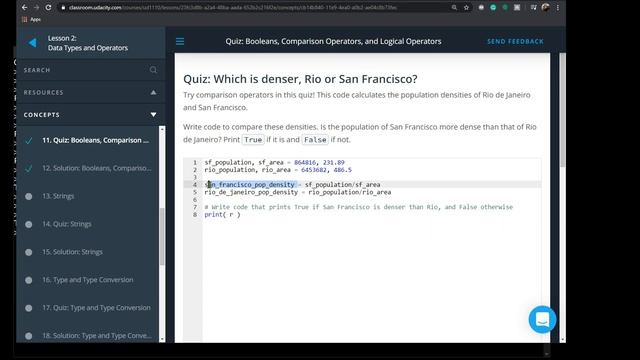Click code line 2 with rio_population

[278, 170]
